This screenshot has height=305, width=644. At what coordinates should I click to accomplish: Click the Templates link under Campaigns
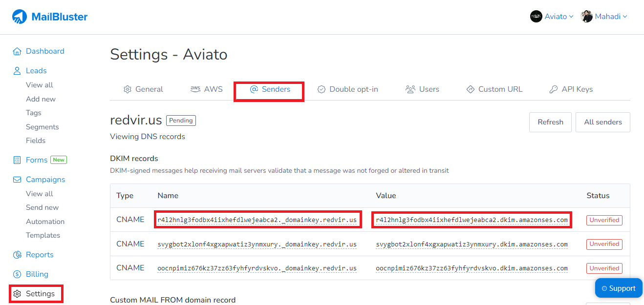coord(43,235)
